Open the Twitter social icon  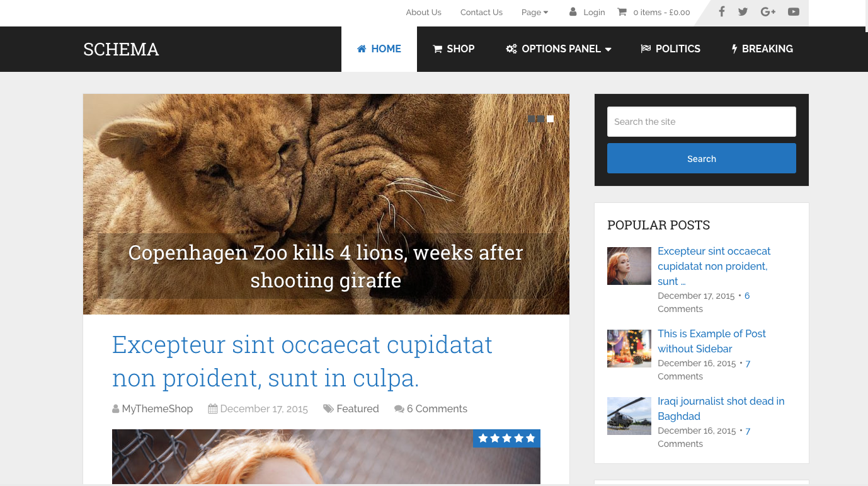(743, 12)
